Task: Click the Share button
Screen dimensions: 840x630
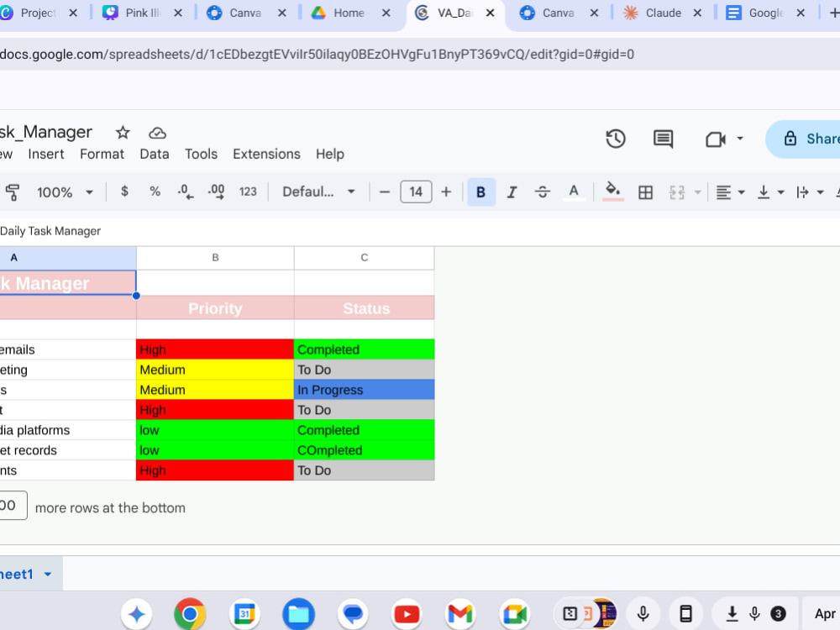Action: [x=804, y=139]
